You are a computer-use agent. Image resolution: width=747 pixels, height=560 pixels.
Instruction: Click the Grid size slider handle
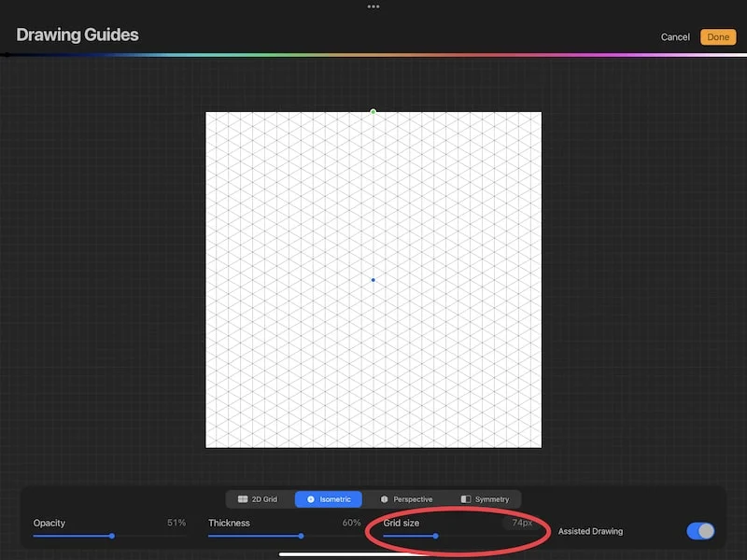pos(435,536)
